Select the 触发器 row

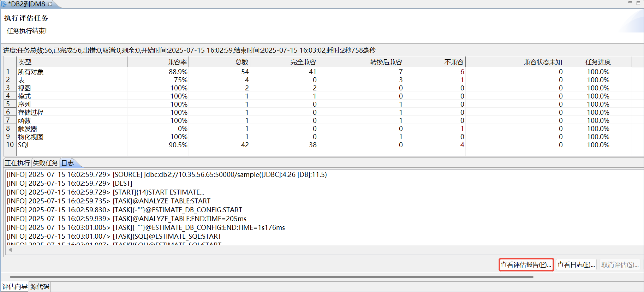318,129
